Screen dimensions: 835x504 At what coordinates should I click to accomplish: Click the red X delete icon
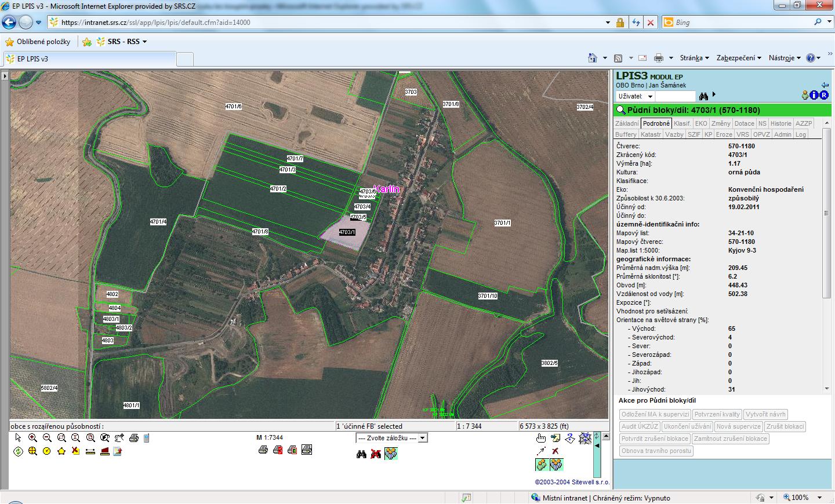(x=556, y=451)
